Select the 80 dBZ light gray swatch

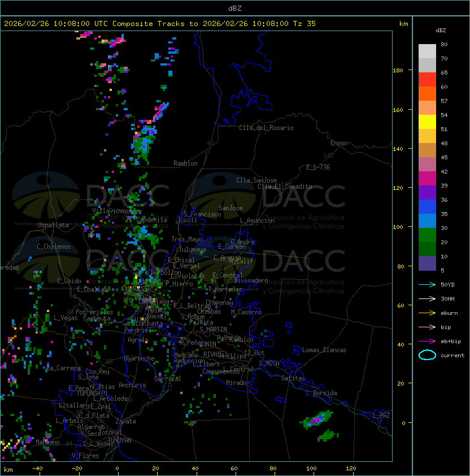[x=427, y=51]
